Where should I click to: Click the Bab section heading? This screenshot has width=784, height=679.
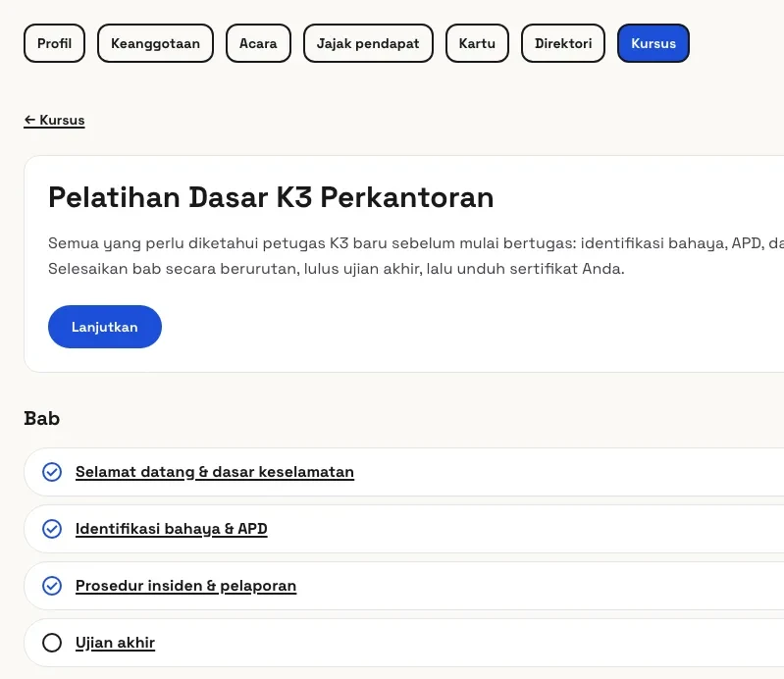(x=42, y=419)
